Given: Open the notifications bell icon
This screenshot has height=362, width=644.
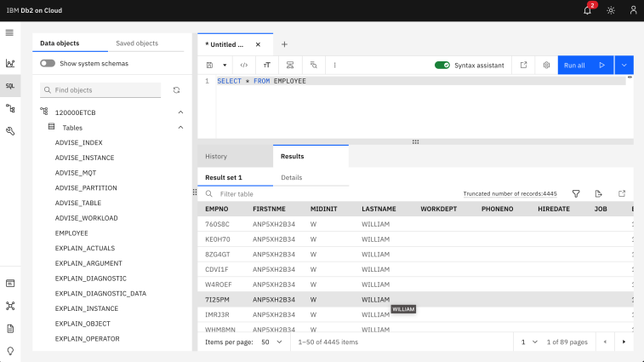Looking at the screenshot, I should pos(587,10).
